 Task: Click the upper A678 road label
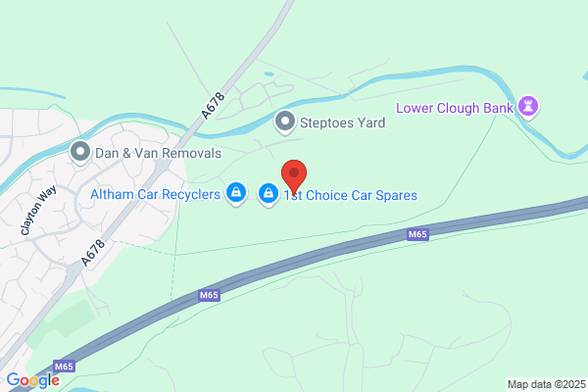tap(213, 106)
